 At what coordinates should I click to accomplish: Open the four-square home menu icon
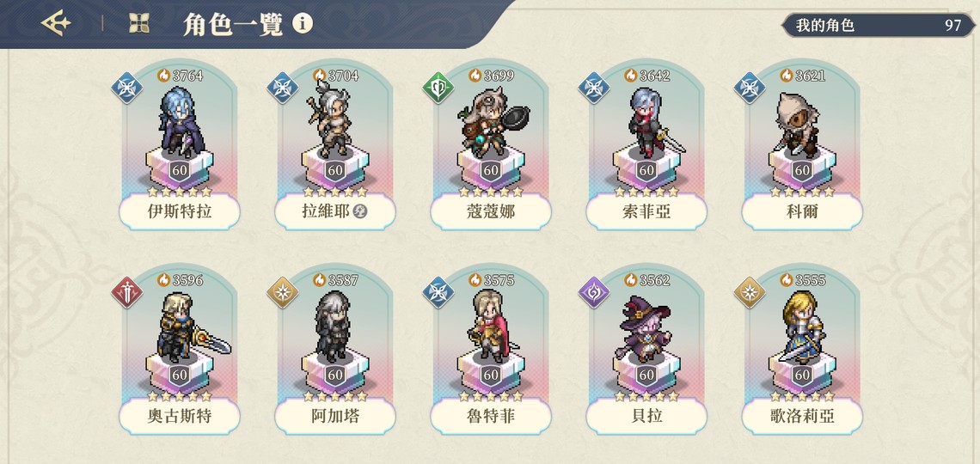pos(138,24)
